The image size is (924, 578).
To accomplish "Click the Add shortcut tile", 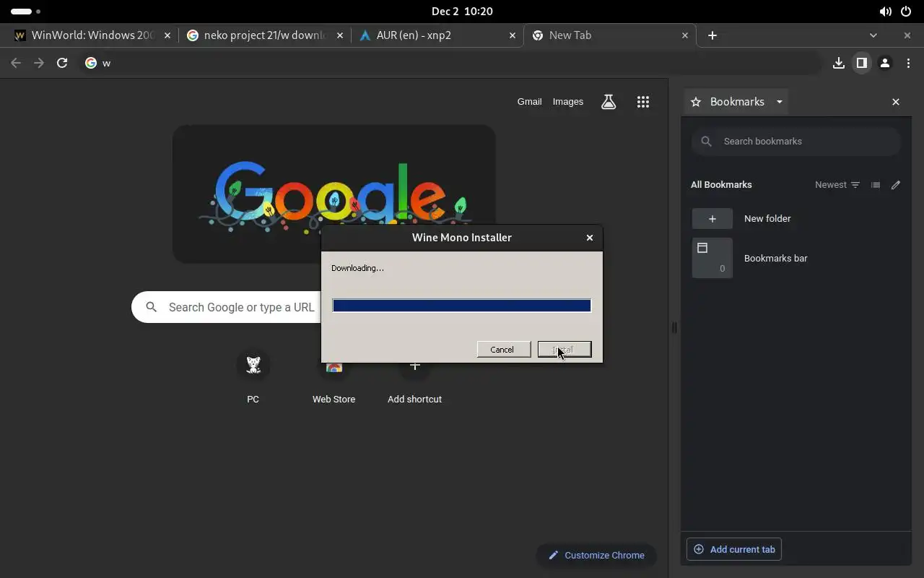I will [x=414, y=387].
